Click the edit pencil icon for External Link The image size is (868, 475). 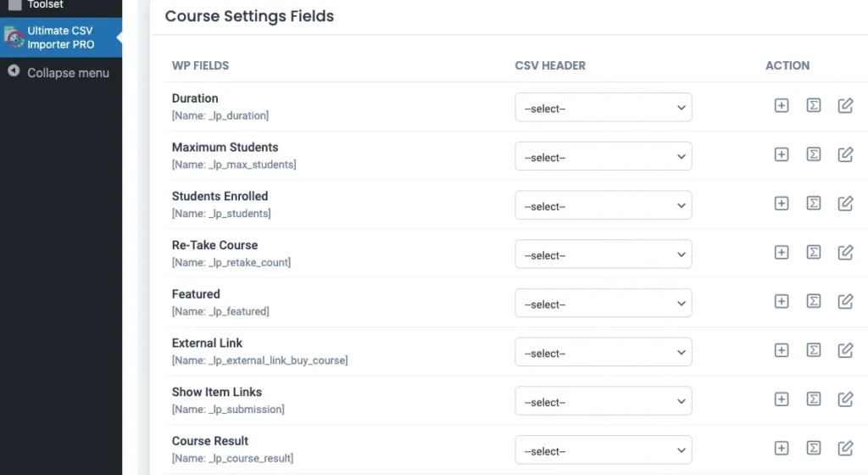pos(845,350)
